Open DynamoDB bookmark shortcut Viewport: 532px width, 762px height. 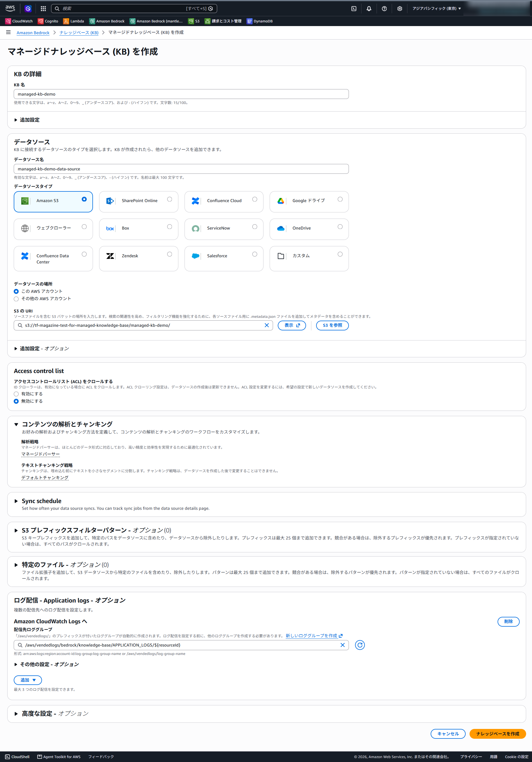click(260, 21)
